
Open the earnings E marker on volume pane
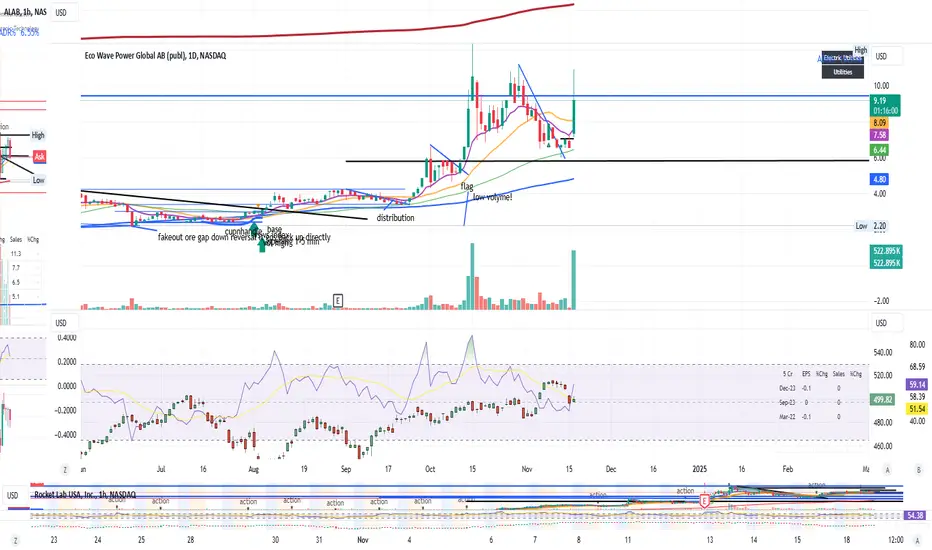[x=338, y=300]
